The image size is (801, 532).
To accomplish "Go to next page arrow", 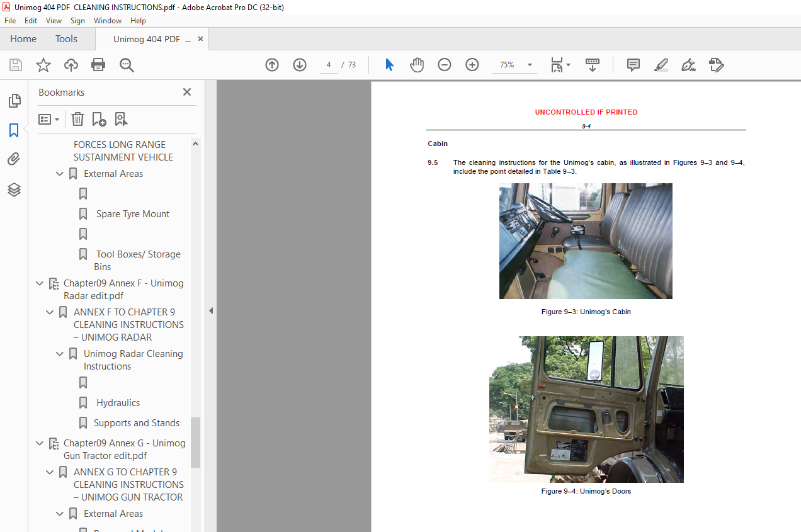I will coord(300,65).
